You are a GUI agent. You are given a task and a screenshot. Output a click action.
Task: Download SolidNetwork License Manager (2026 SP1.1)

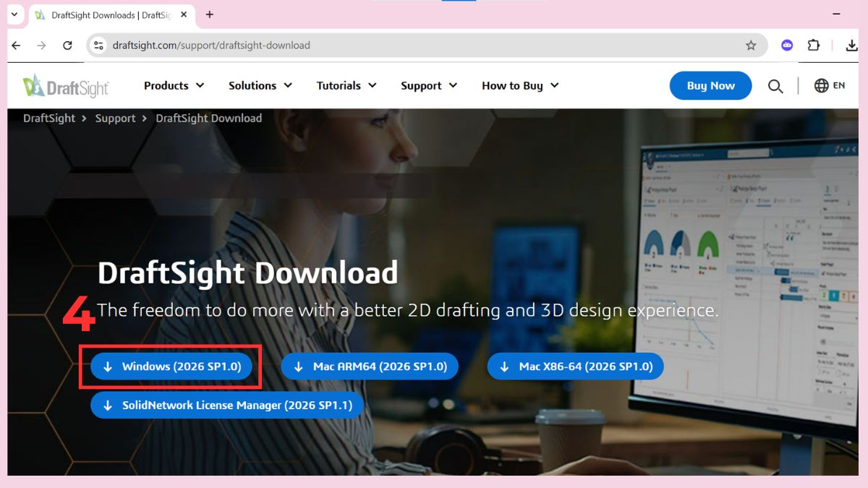(x=226, y=405)
